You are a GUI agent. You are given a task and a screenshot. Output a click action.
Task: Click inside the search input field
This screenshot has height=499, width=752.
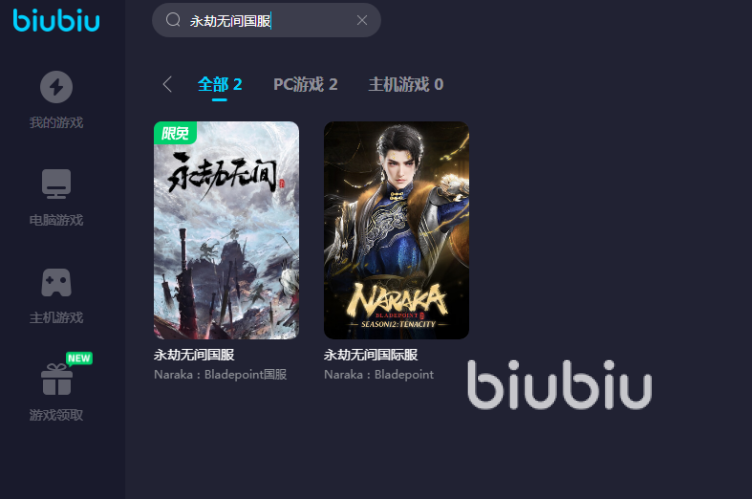point(266,20)
